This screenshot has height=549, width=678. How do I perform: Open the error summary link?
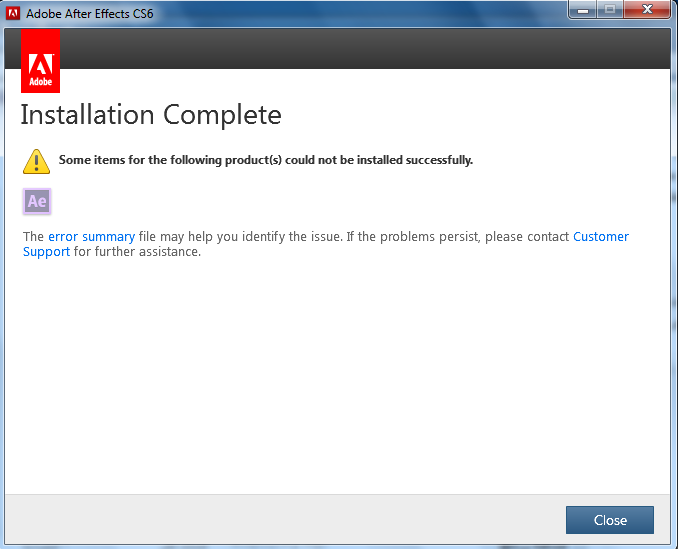tap(92, 236)
